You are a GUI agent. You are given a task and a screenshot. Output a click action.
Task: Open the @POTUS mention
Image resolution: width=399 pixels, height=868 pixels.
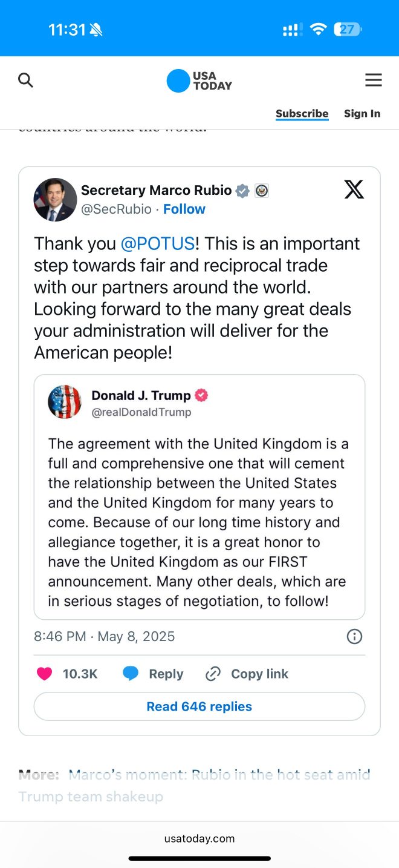point(158,243)
